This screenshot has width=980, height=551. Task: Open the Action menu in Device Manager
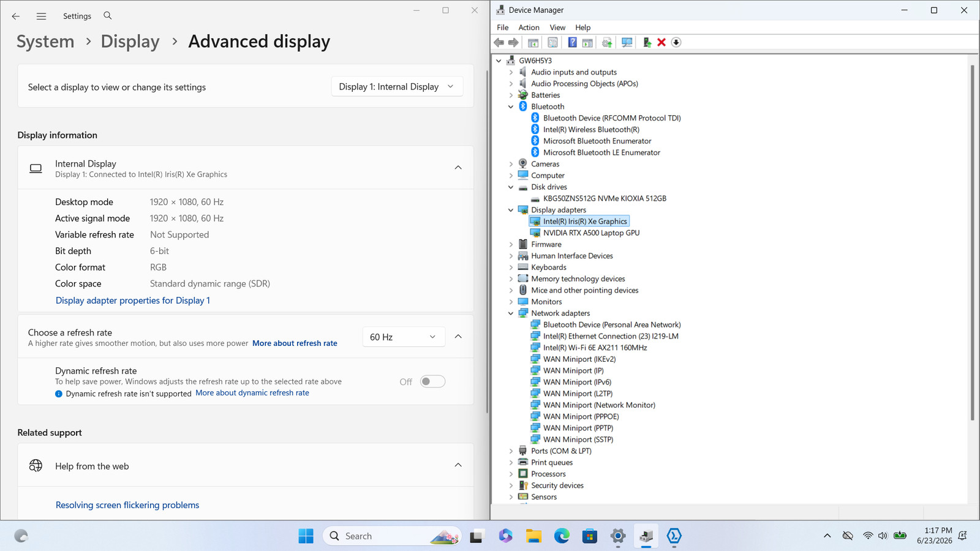[529, 28]
